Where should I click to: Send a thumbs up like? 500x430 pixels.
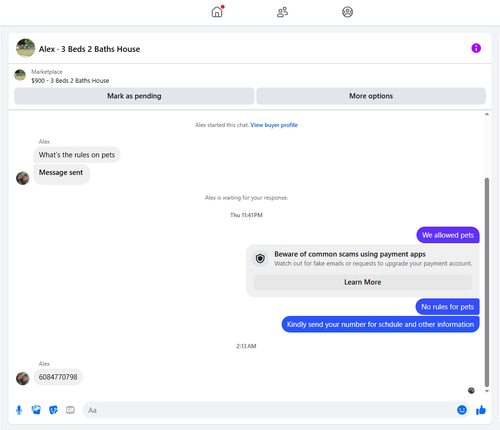tap(481, 410)
